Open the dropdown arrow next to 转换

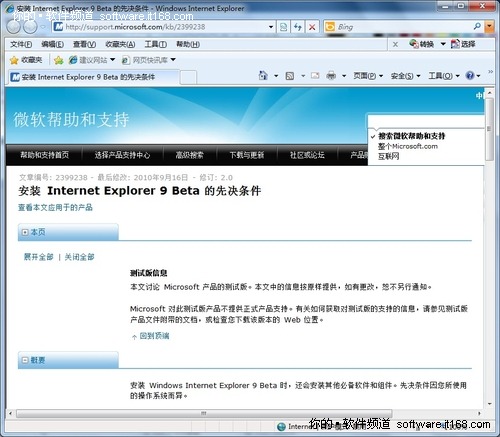[x=443, y=44]
